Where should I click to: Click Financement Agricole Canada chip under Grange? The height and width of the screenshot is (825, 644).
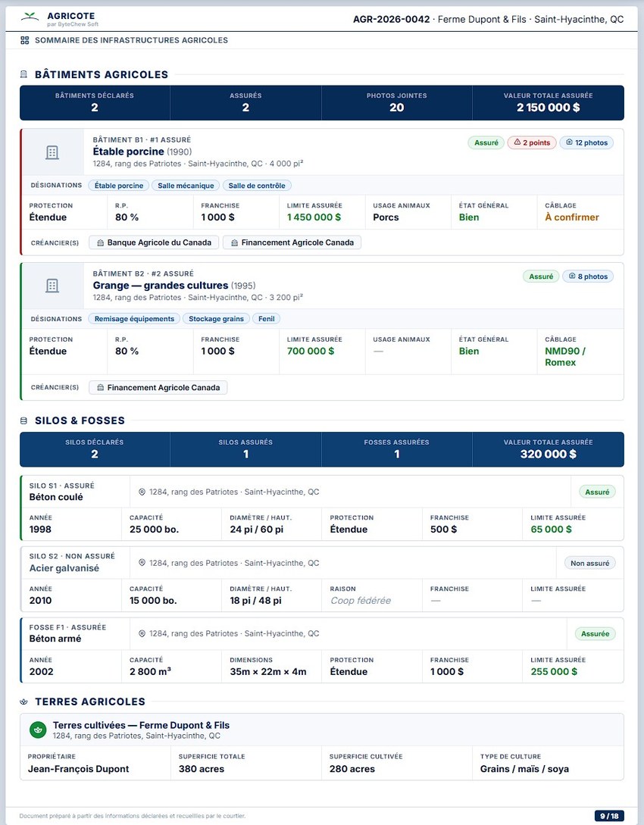coord(158,387)
